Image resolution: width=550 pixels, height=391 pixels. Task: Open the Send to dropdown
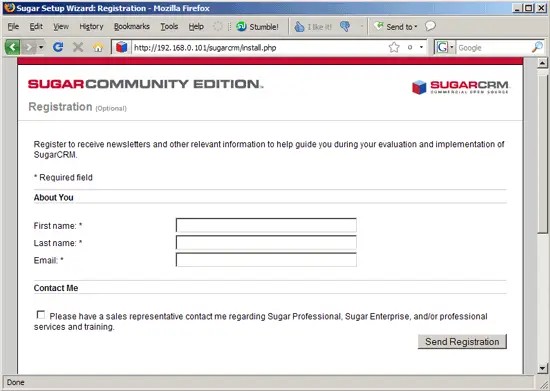pos(395,26)
